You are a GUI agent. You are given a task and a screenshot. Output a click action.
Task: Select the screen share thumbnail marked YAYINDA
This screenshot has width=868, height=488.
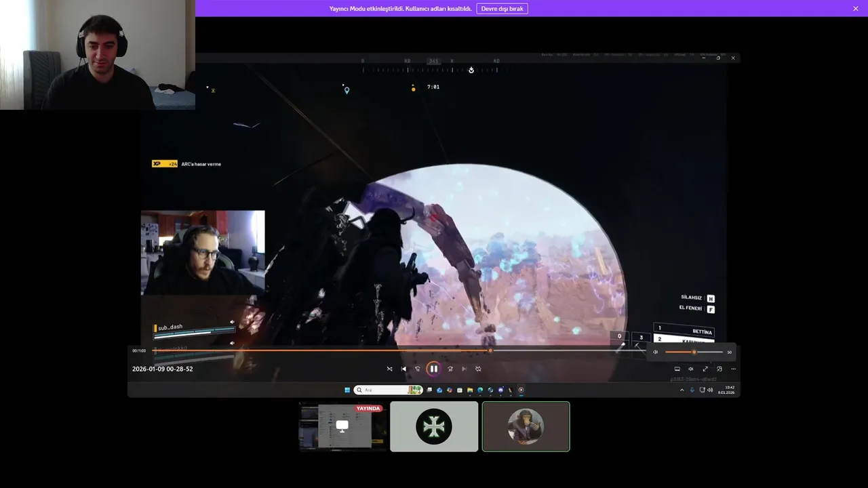click(x=342, y=426)
